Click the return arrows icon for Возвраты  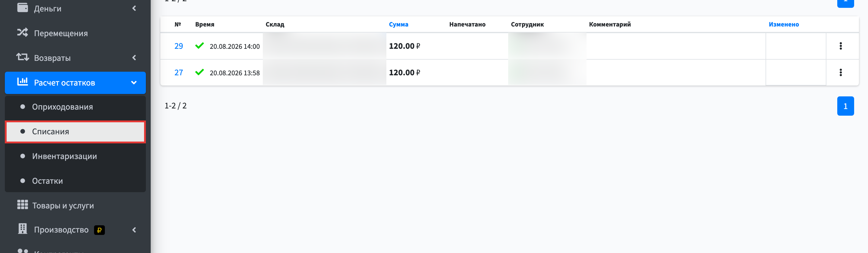(23, 57)
